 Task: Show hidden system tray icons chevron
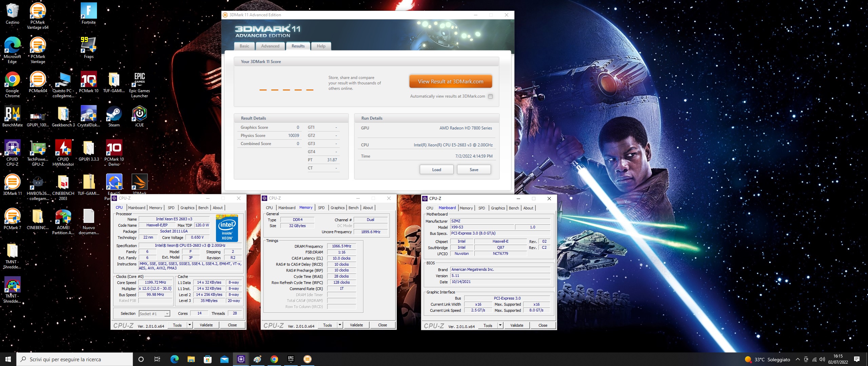coord(798,359)
